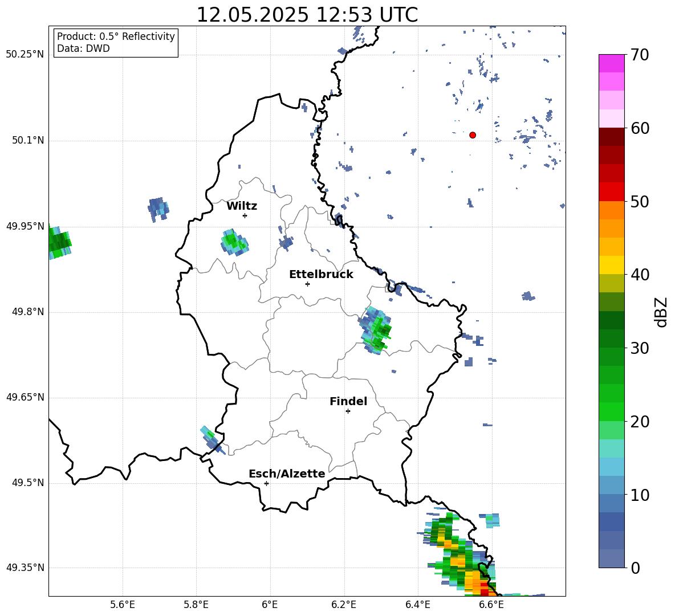
Task: Click the Product: 0.5° Reflectivity text
Action: coord(116,36)
